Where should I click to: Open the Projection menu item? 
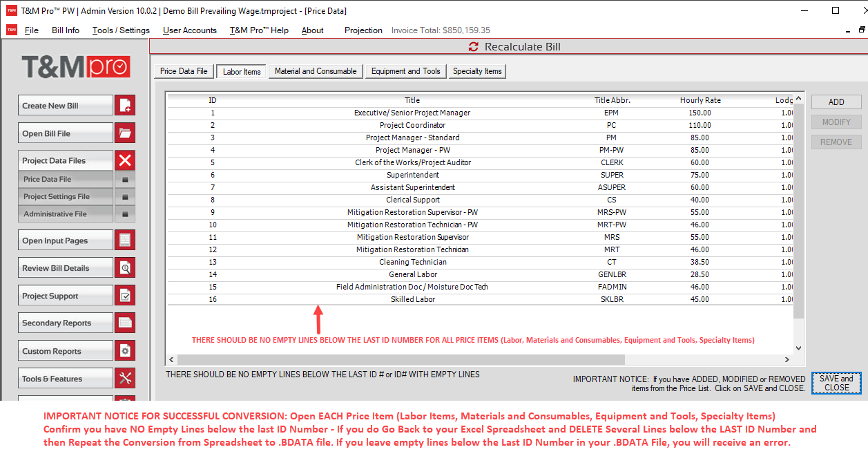tap(363, 30)
